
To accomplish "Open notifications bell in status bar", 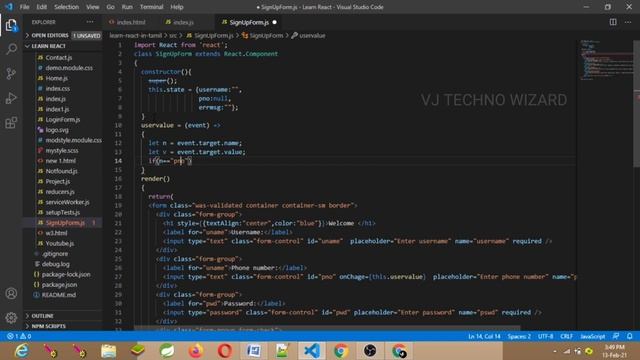I will coord(629,336).
